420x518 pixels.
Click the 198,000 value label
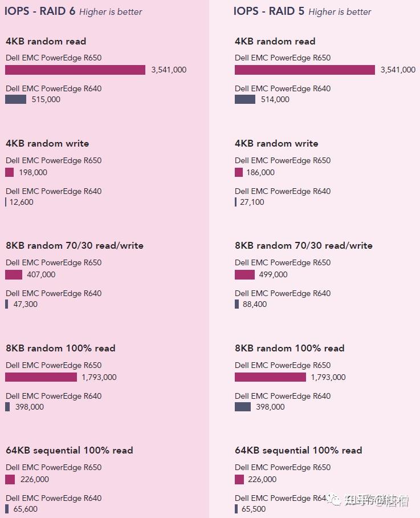point(33,172)
